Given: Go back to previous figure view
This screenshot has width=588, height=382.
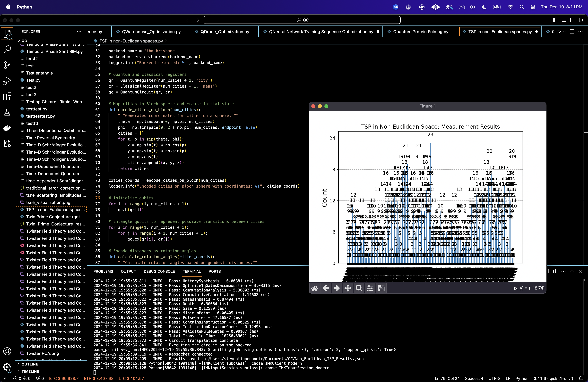Looking at the screenshot, I should [326, 288].
